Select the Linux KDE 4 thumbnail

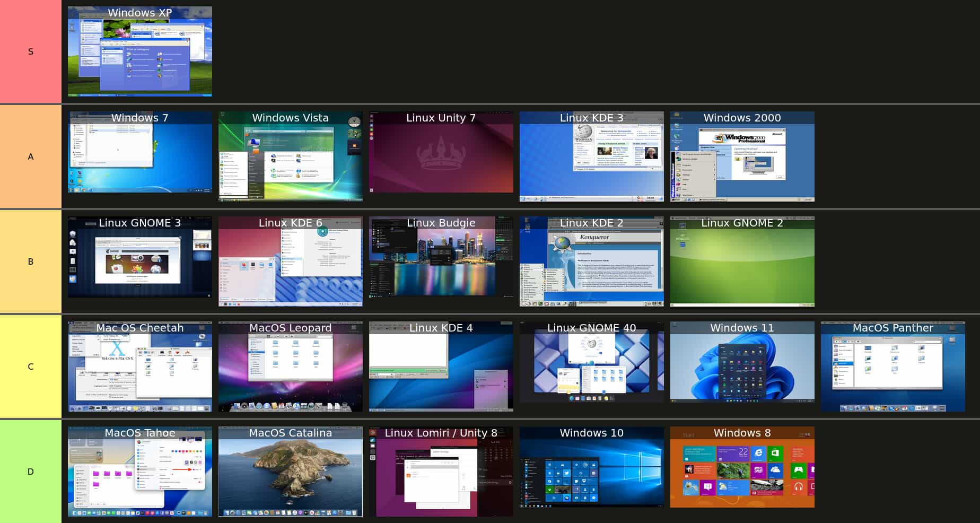(441, 367)
